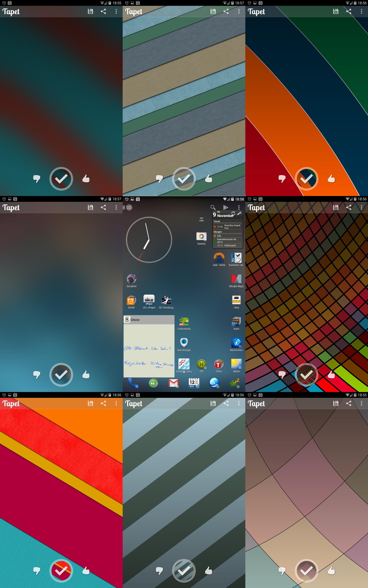Dislike the blurred teal-red wallpaper
Image resolution: width=368 pixels, height=588 pixels.
tap(36, 179)
